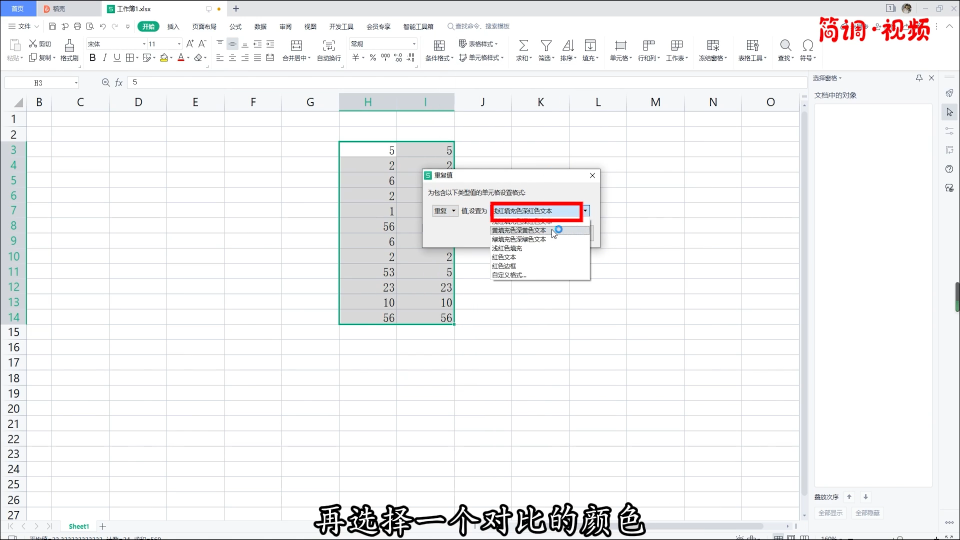Screen dimensions: 960x540
Task: Select 自定义格式 option in the dropdown list
Action: (x=509, y=275)
